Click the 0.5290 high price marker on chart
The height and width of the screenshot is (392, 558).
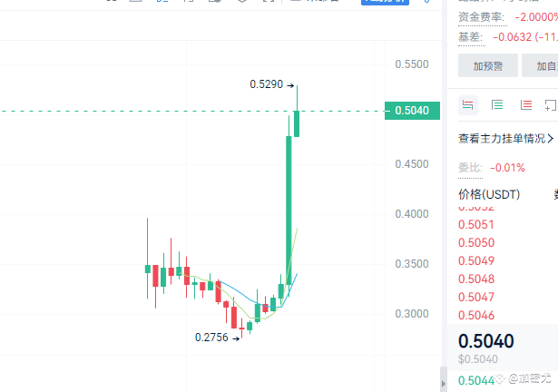[x=271, y=84]
